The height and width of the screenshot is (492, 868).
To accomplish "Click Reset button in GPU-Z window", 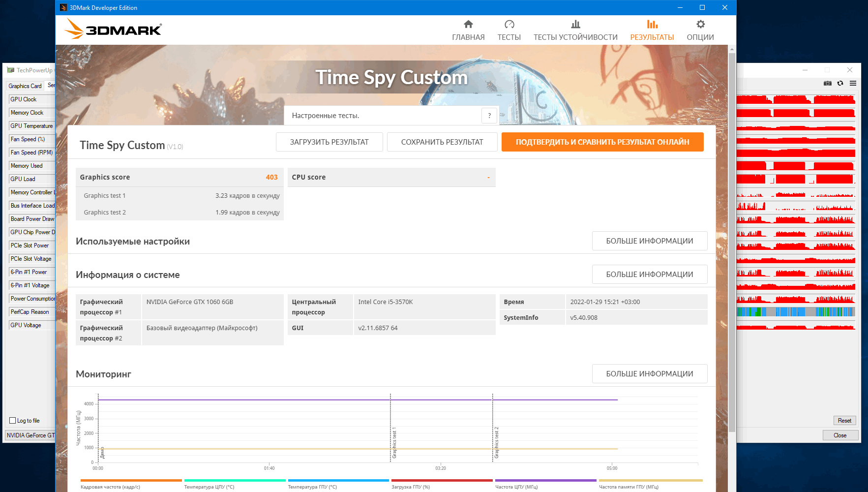I will (x=844, y=420).
